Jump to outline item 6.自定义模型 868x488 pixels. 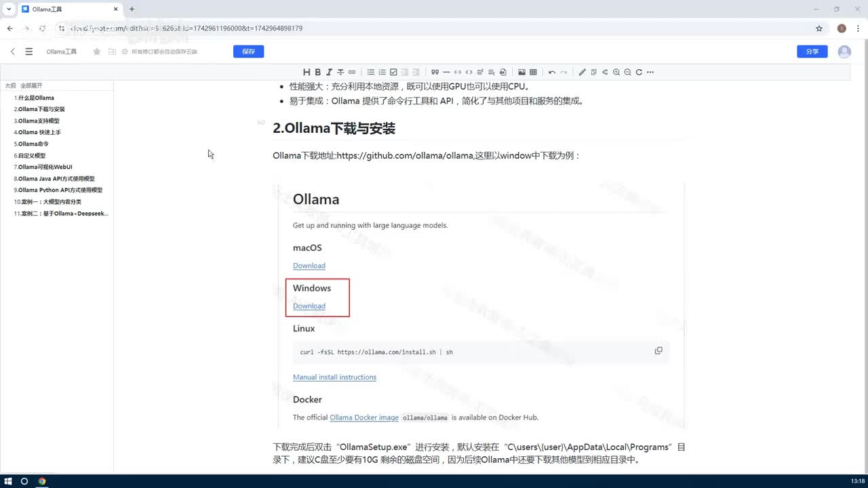click(30, 155)
